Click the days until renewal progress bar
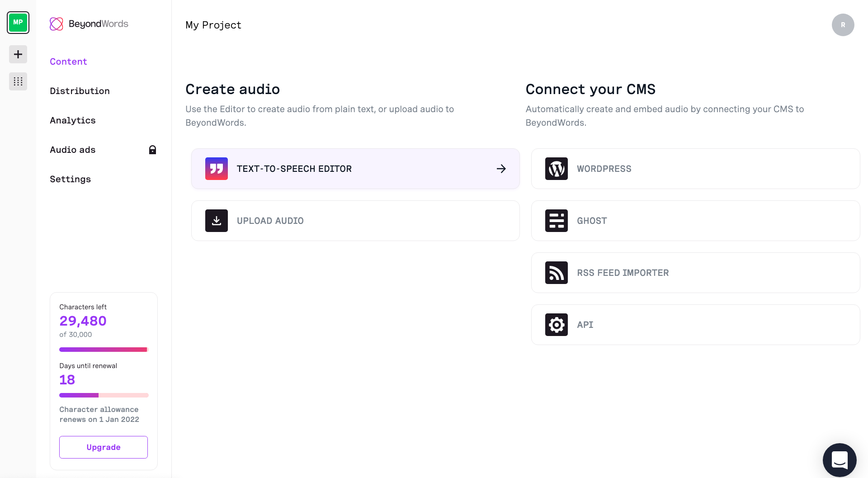Screen dimensions: 868x478 pos(104,395)
